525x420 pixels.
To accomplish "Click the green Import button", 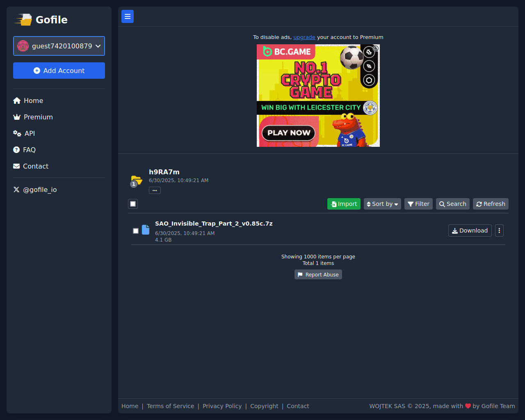I will [344, 204].
